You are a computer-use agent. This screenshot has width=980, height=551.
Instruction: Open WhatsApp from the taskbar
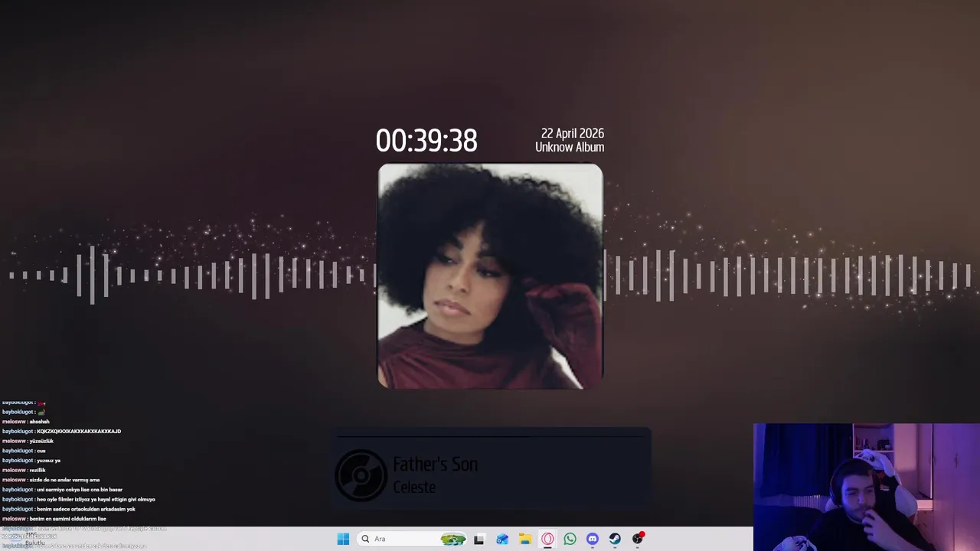click(570, 539)
